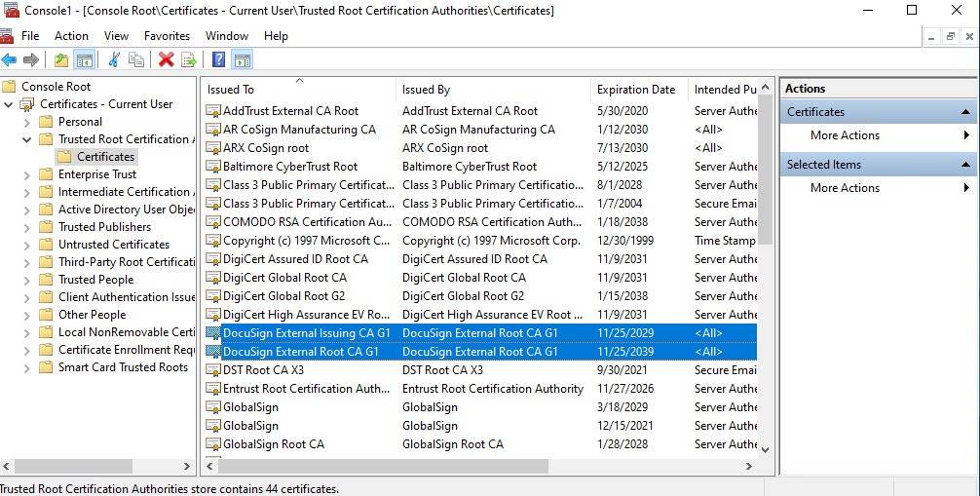This screenshot has height=496, width=980.
Task: Click More Actions under Selected Items
Action: pyautogui.click(x=845, y=188)
